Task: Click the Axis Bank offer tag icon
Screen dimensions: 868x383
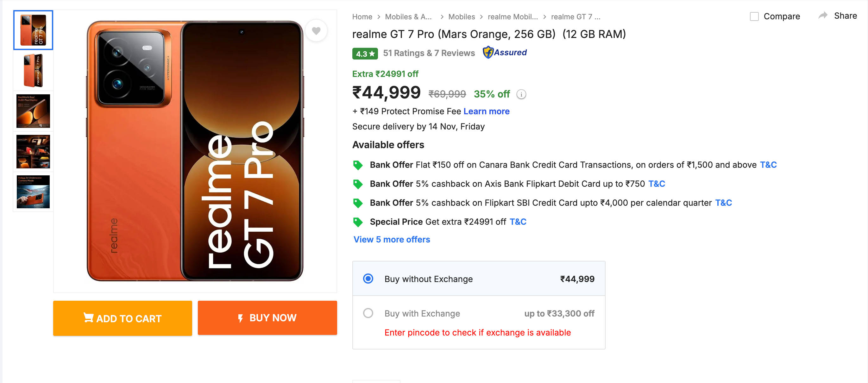Action: [x=357, y=184]
